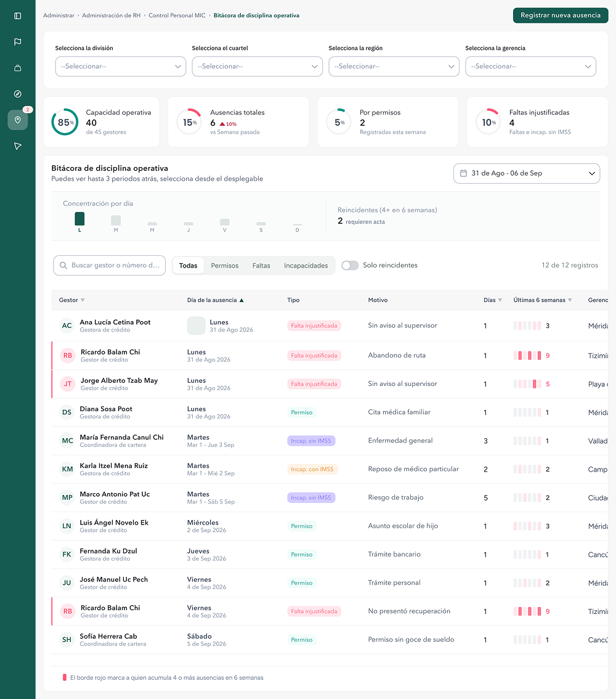
Task: Click the L day bar in Concentración por día
Action: tap(79, 219)
